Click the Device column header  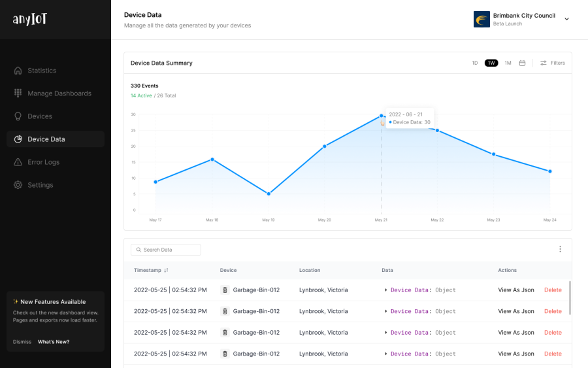(228, 270)
